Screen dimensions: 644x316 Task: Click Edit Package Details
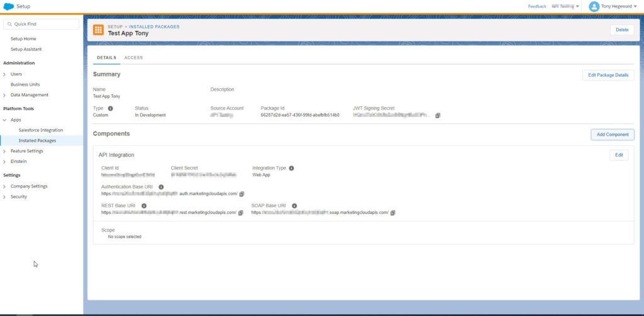pos(608,75)
